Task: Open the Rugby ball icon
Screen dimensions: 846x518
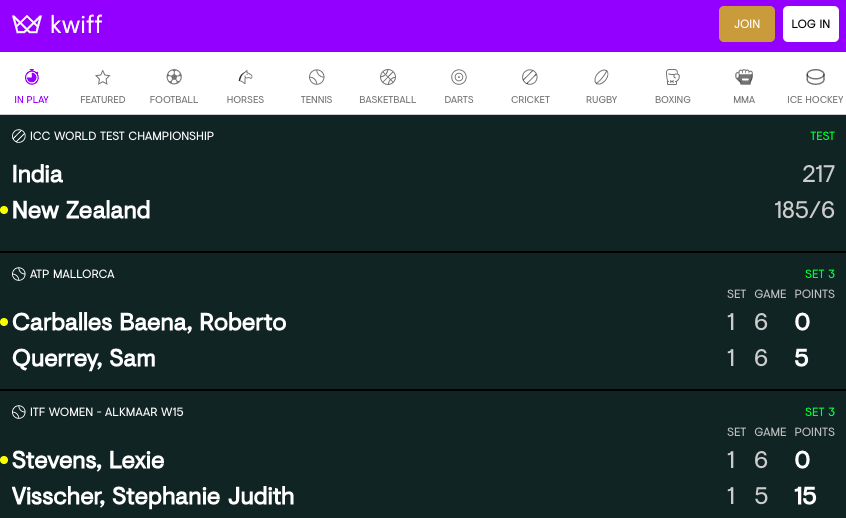Action: (x=601, y=77)
